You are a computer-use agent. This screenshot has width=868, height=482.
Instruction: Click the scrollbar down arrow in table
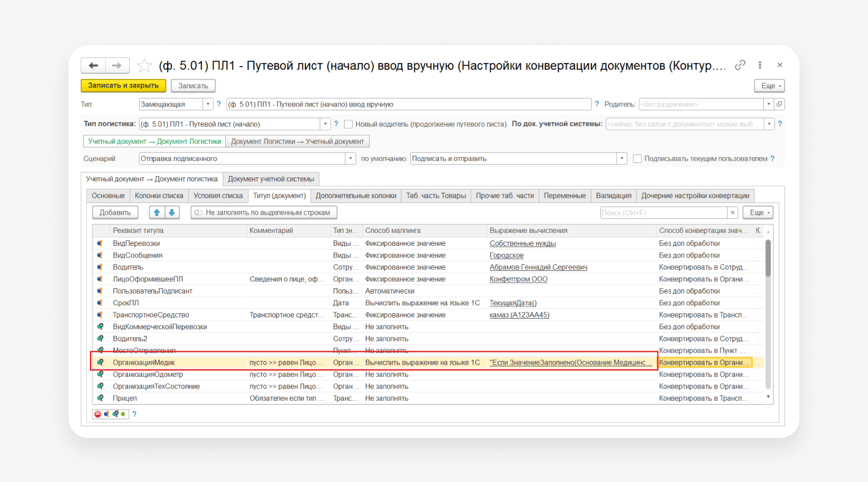(x=768, y=398)
